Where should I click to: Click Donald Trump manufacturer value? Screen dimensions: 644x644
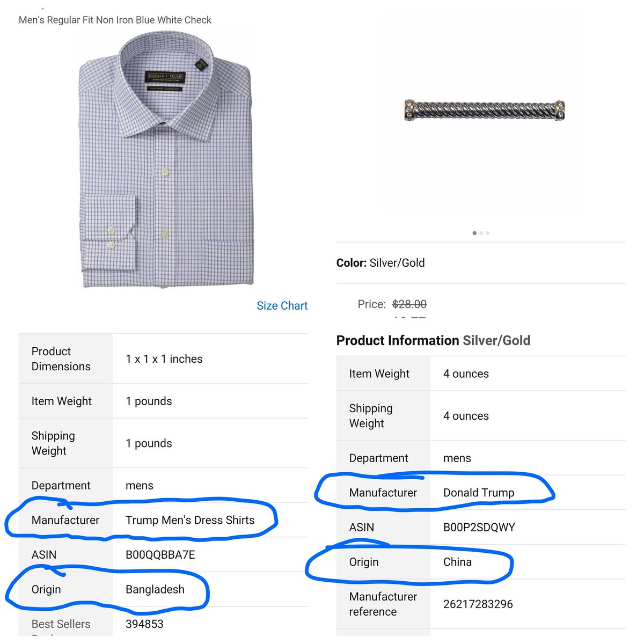click(x=479, y=493)
